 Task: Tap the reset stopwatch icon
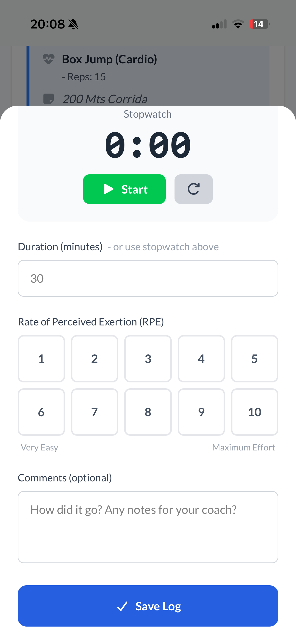tap(194, 189)
